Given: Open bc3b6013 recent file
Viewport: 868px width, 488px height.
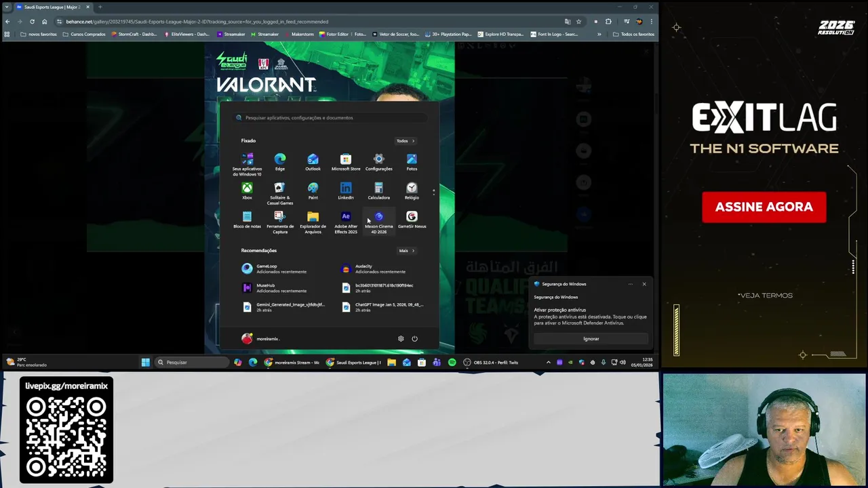Looking at the screenshot, I should point(378,288).
